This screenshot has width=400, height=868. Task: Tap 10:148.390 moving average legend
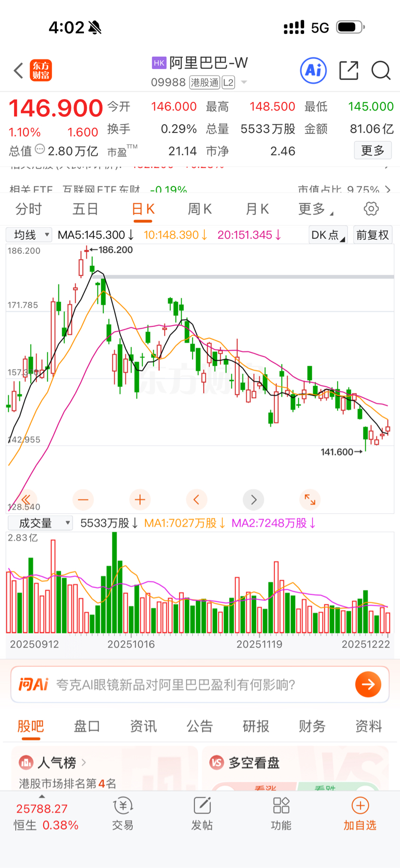[176, 235]
